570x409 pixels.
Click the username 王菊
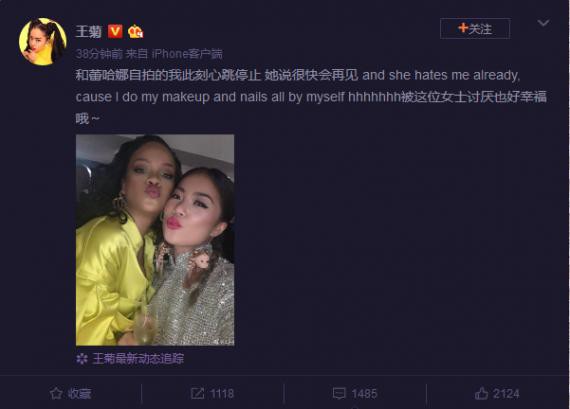[88, 32]
